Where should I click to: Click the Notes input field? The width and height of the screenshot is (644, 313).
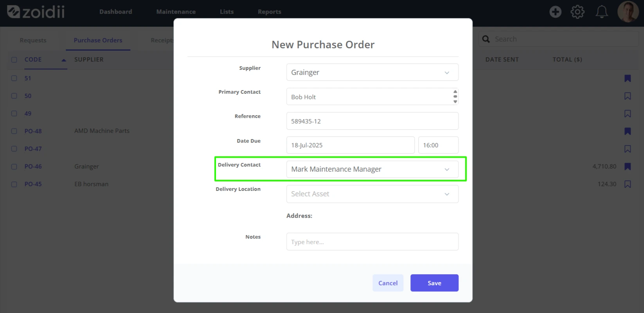372,242
